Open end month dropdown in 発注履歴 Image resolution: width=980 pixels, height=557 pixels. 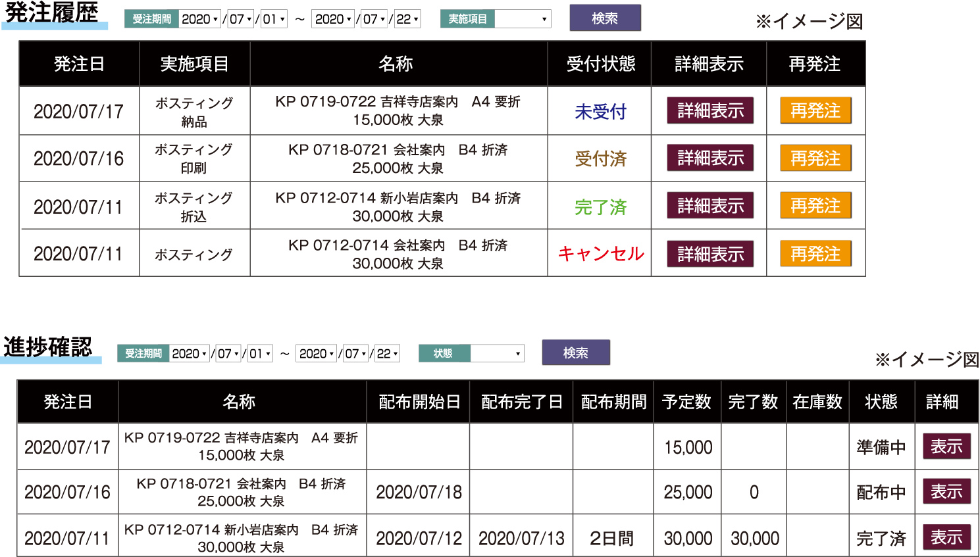(x=374, y=19)
